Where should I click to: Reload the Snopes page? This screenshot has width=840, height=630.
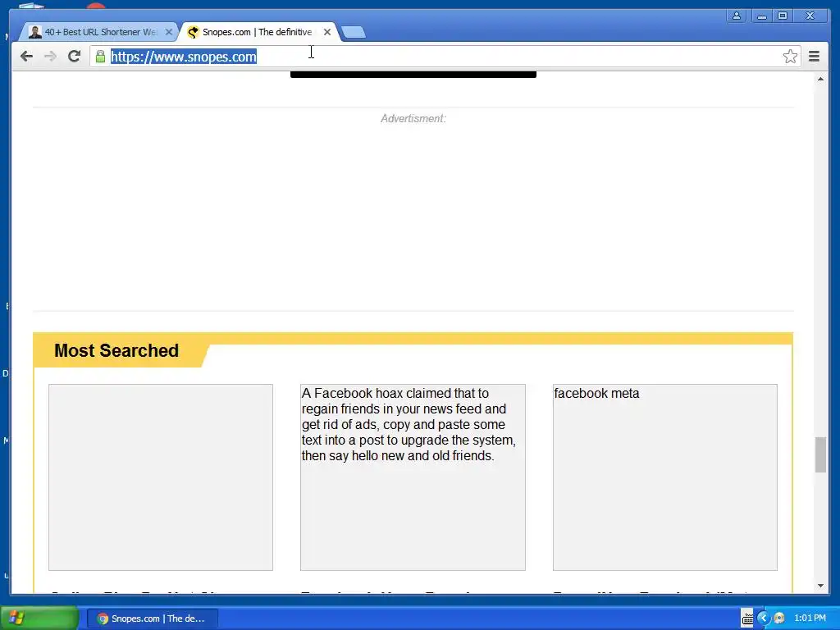[x=74, y=57]
